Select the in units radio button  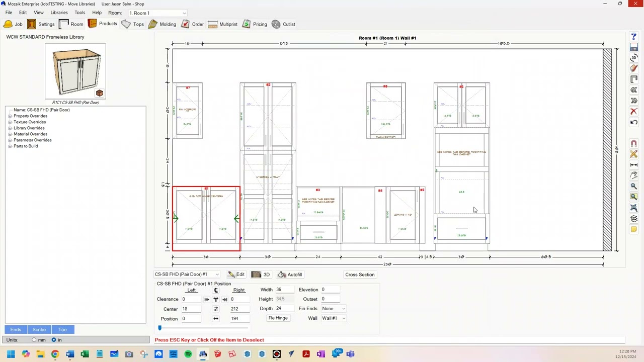(54, 340)
